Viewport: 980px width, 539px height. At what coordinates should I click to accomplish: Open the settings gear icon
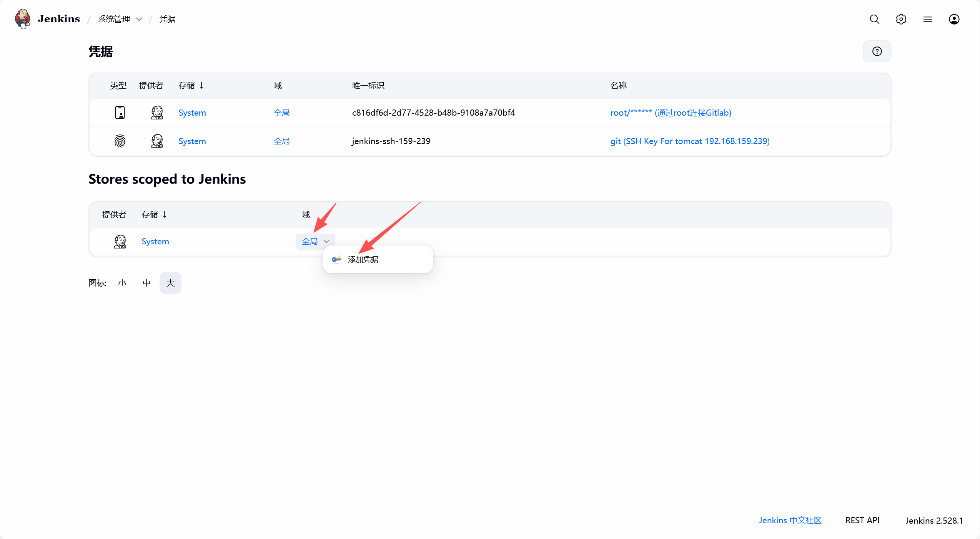tap(901, 19)
